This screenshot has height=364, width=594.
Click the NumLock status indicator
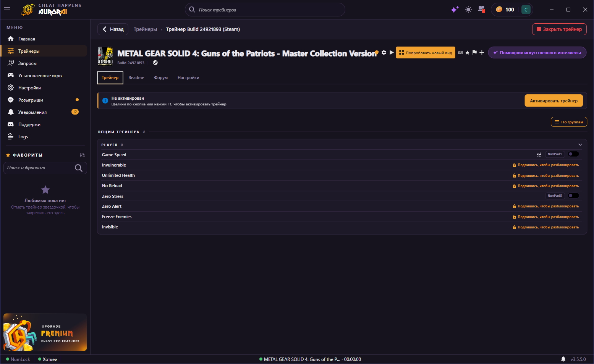18,359
